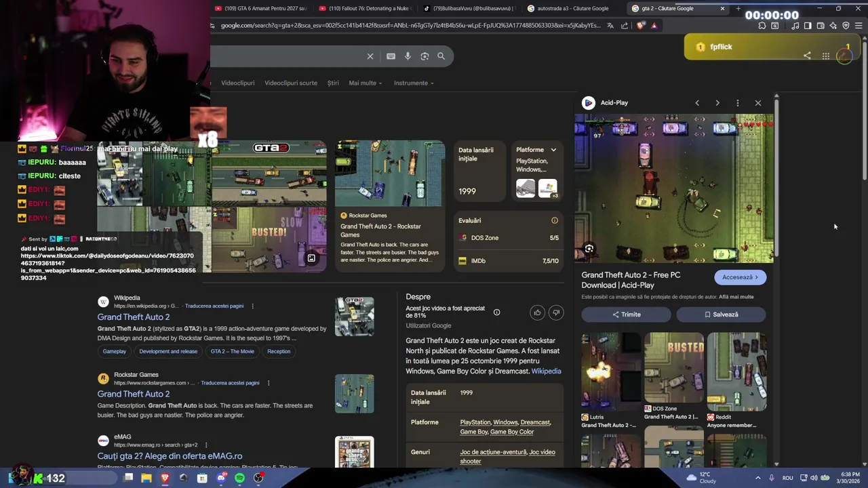Open the Leo AI sparkle icon
The height and width of the screenshot is (488, 868).
(x=833, y=26)
